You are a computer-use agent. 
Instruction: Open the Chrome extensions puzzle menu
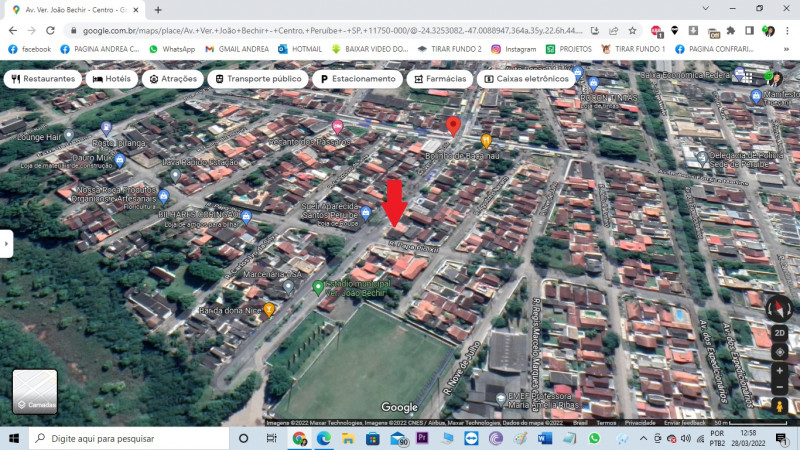731,31
